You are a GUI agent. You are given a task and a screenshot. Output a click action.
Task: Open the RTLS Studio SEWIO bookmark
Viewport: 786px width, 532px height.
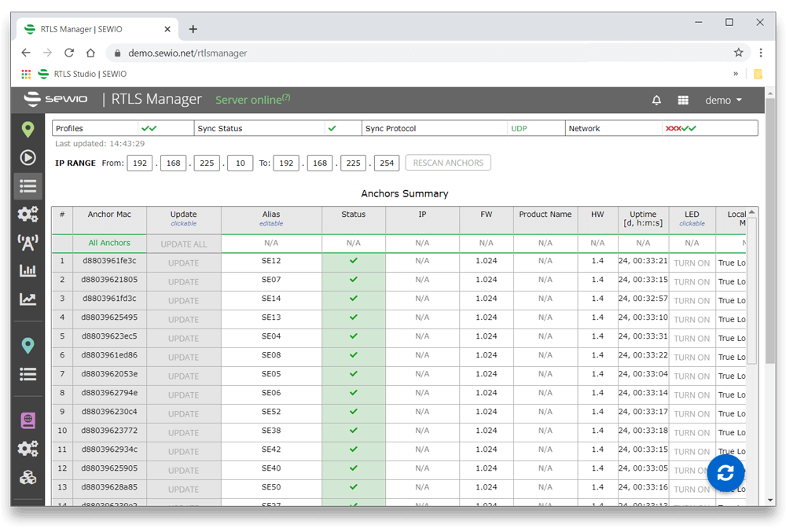89,74
